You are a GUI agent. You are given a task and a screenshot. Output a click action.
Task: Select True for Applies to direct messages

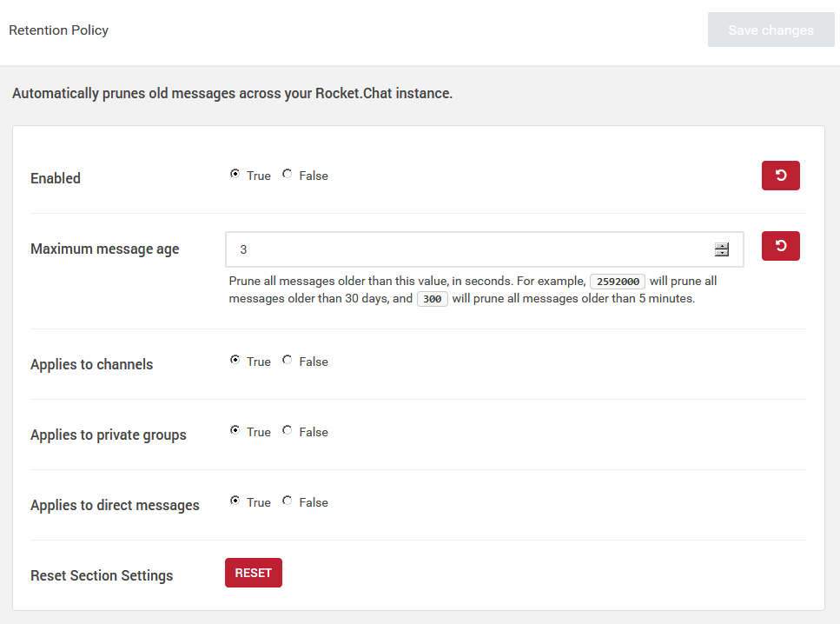tap(235, 501)
